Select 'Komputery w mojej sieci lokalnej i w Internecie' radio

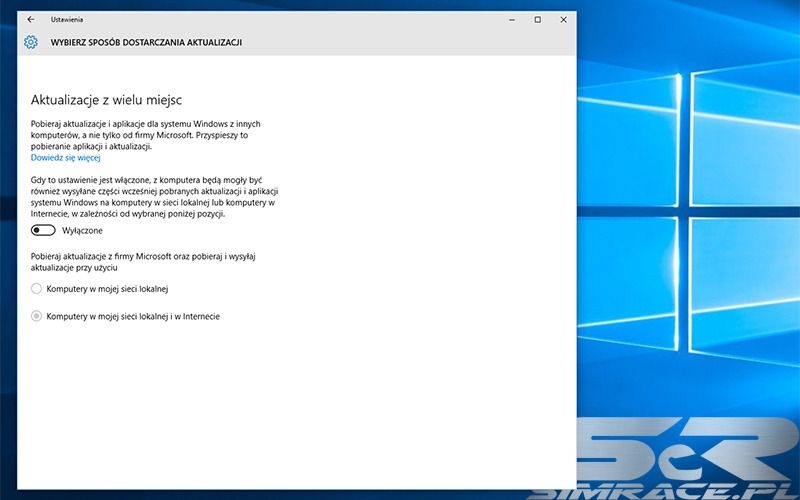pyautogui.click(x=37, y=316)
